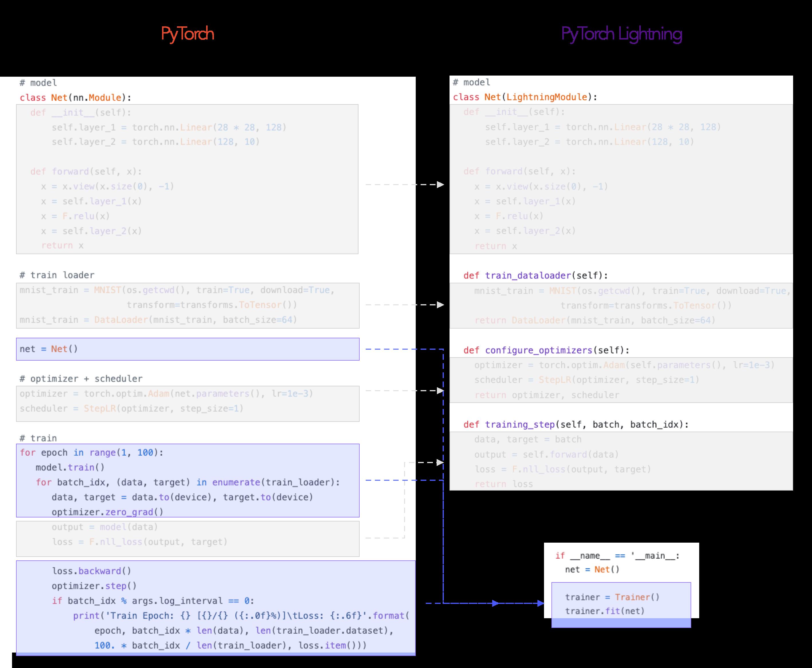Screen dimensions: 812x668
Task: Click 'mnist_train = DataLoader(...)' line in PyTorch panel
Action: coord(158,320)
